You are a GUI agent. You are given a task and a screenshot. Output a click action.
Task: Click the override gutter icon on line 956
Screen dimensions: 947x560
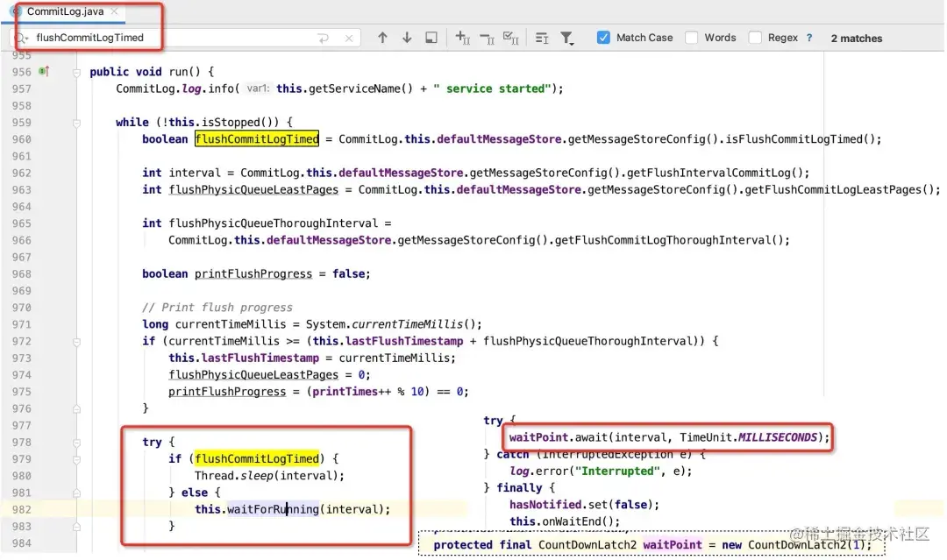44,71
